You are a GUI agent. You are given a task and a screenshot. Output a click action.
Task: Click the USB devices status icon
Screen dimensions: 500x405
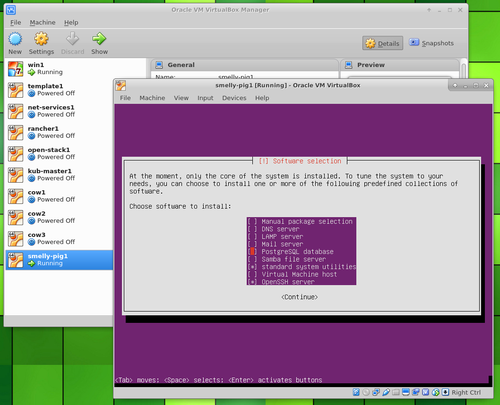[x=386, y=392]
